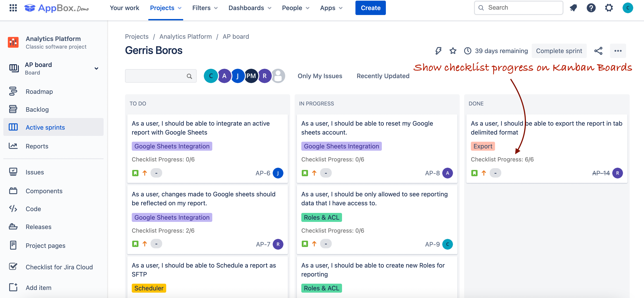Click the Complete sprint button

(x=559, y=51)
